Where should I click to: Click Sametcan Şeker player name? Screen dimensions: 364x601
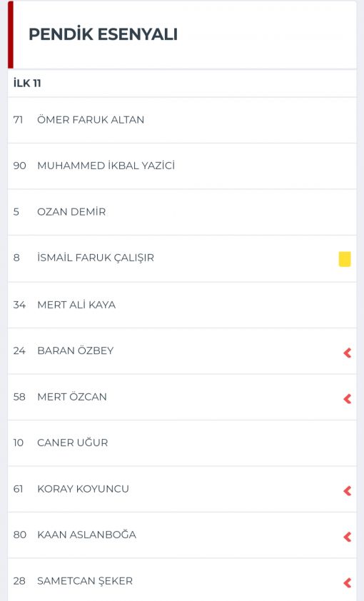[85, 581]
